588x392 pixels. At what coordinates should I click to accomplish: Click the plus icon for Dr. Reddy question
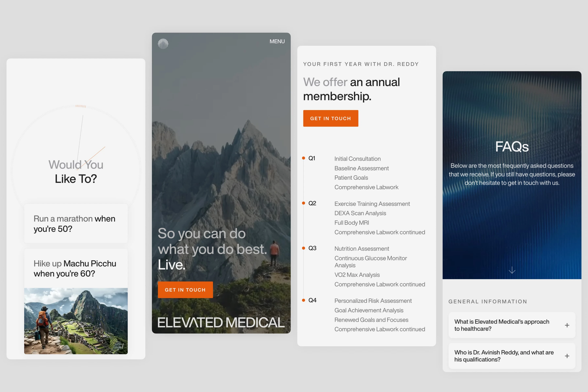567,356
